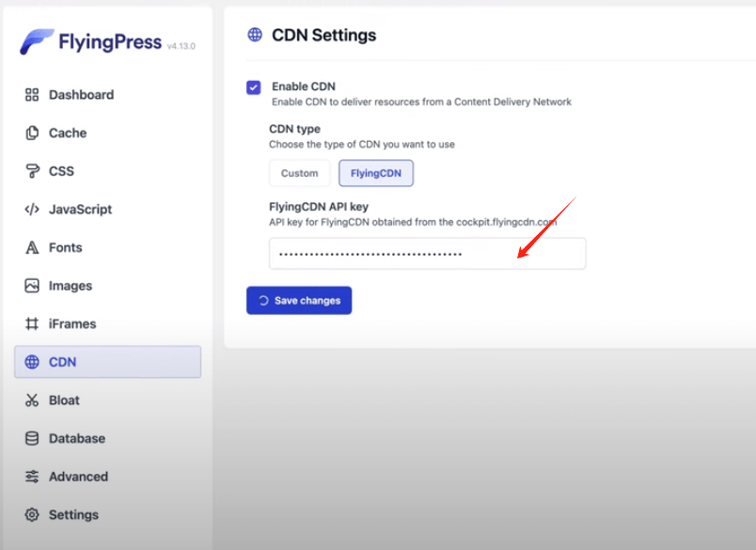The height and width of the screenshot is (550, 756).
Task: Click the Bloat scissors icon
Action: [32, 401]
